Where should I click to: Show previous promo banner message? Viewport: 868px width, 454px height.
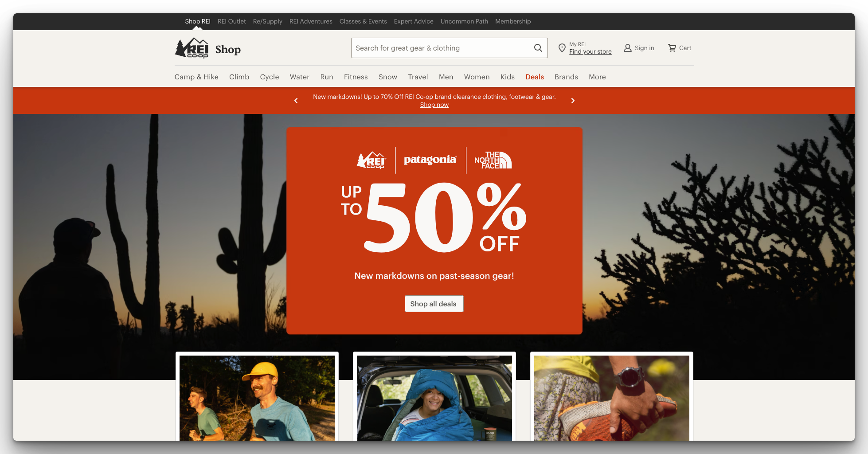coord(296,101)
